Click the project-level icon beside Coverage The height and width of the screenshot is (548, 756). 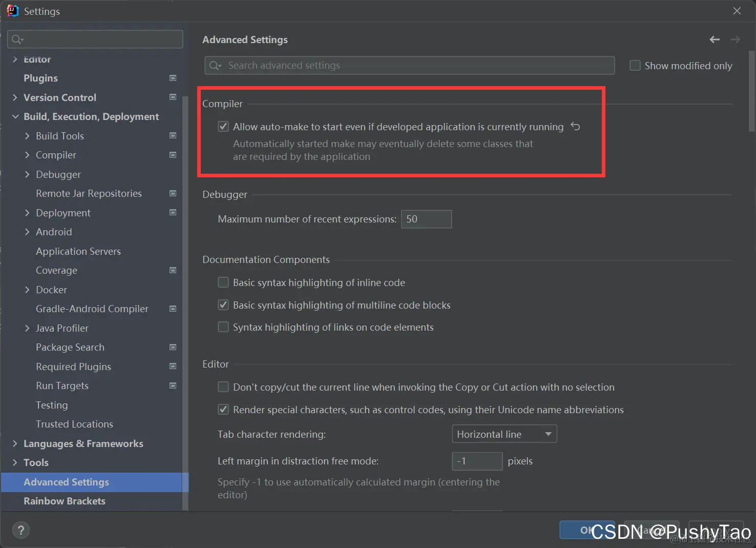(173, 270)
